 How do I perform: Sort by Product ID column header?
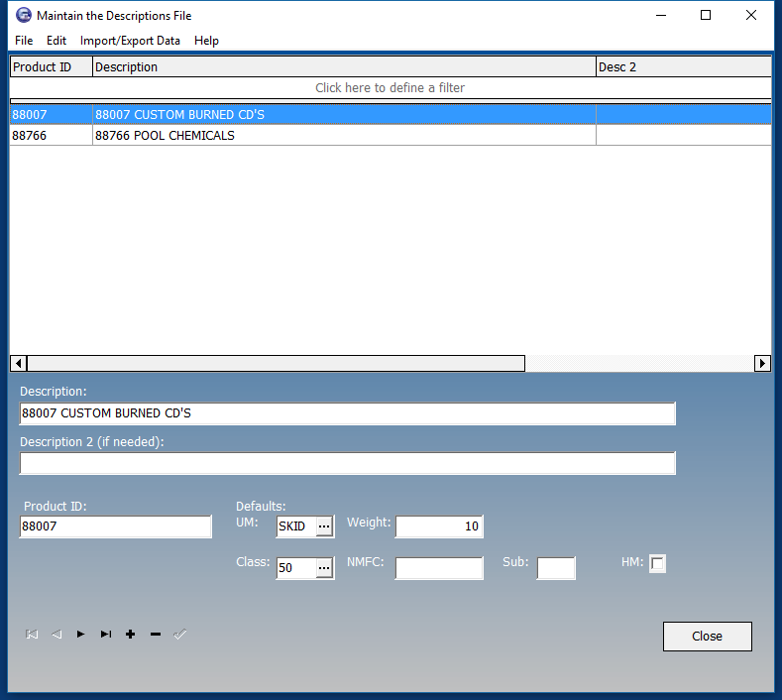[x=52, y=66]
